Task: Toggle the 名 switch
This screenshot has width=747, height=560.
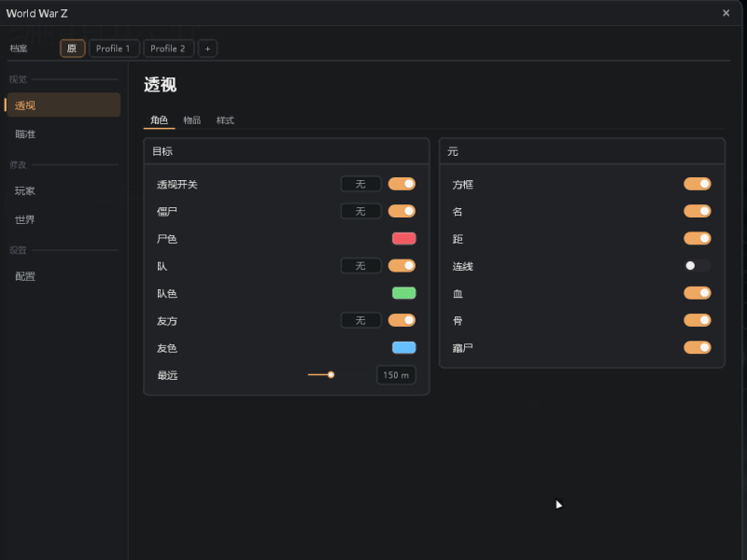Action: coord(697,212)
